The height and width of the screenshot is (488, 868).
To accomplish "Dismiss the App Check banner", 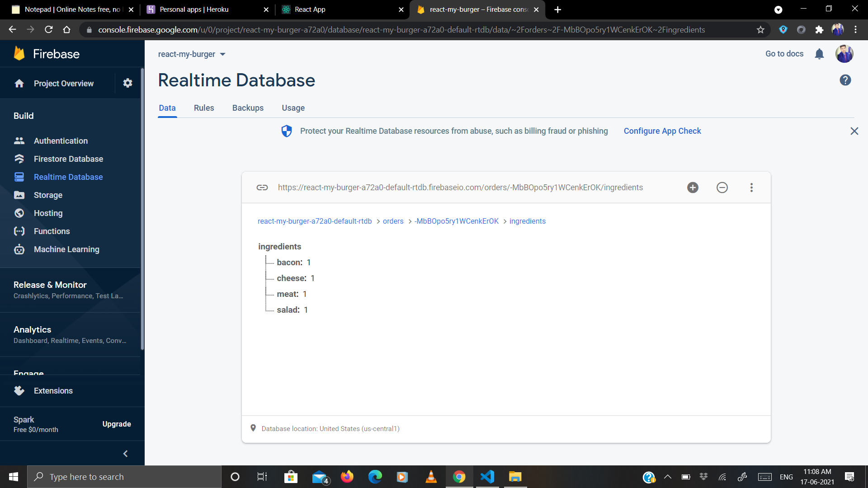I will tap(854, 131).
